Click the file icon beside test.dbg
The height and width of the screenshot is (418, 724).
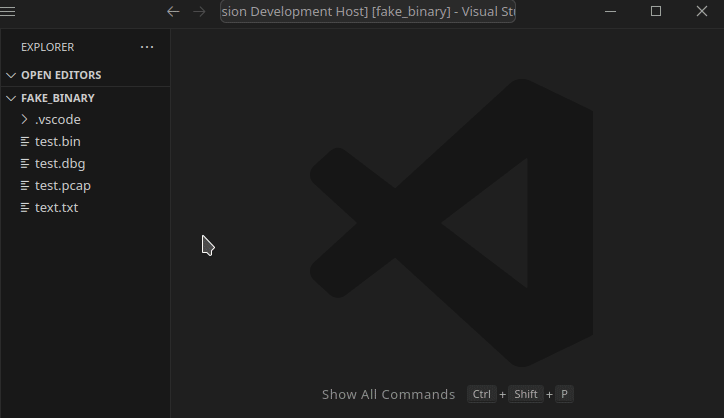tap(25, 164)
